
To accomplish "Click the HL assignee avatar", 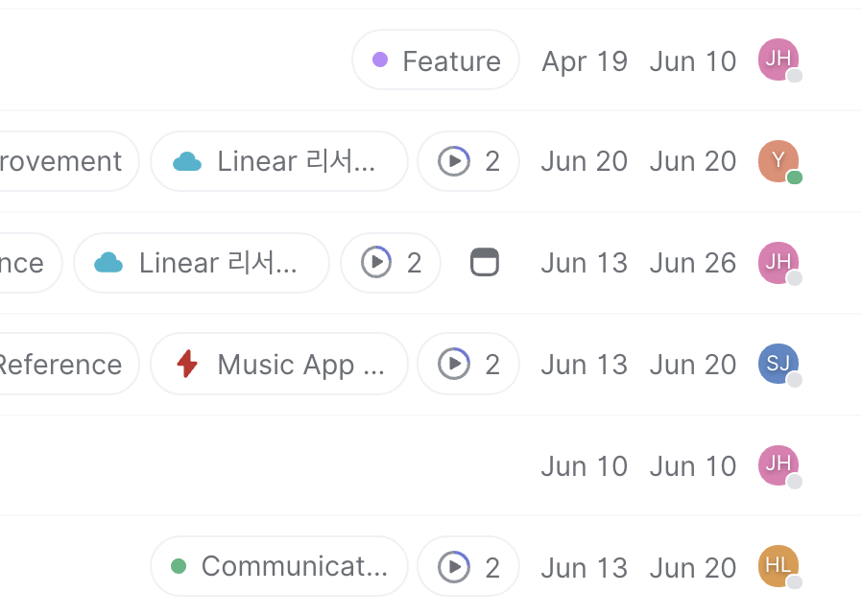I will pos(778,567).
